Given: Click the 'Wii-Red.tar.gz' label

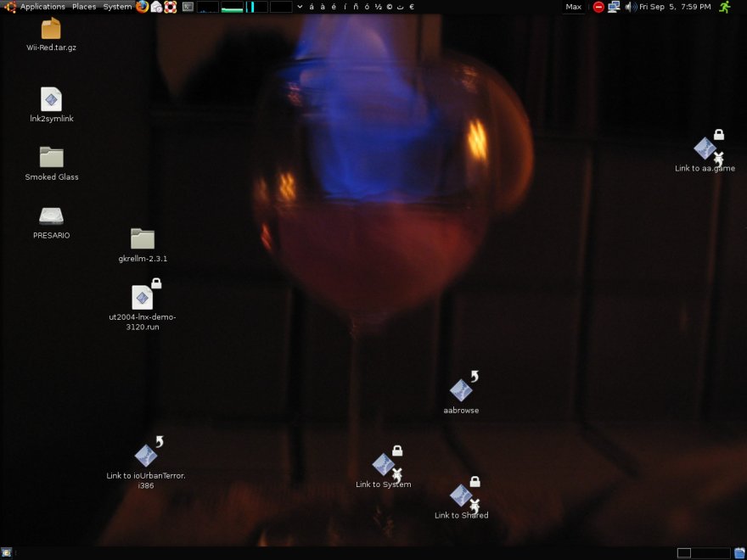Looking at the screenshot, I should (52, 48).
